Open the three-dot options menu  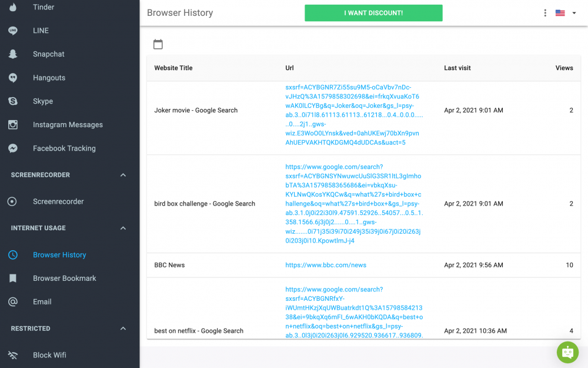[x=545, y=13]
